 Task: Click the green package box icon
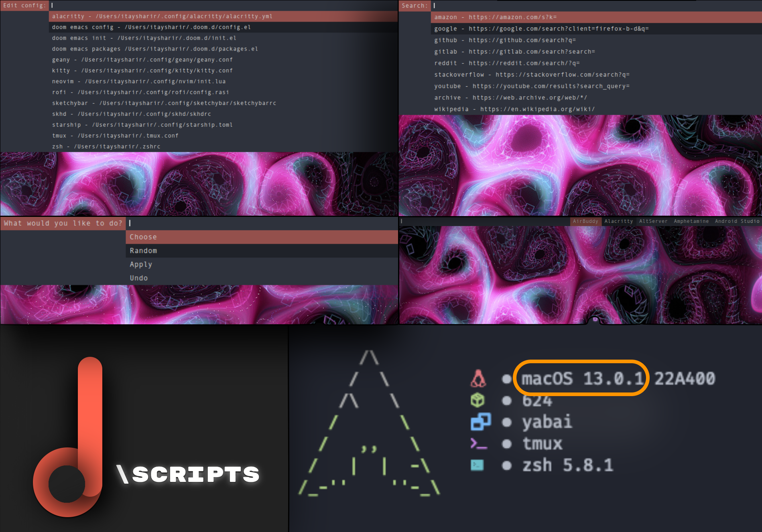tap(478, 400)
